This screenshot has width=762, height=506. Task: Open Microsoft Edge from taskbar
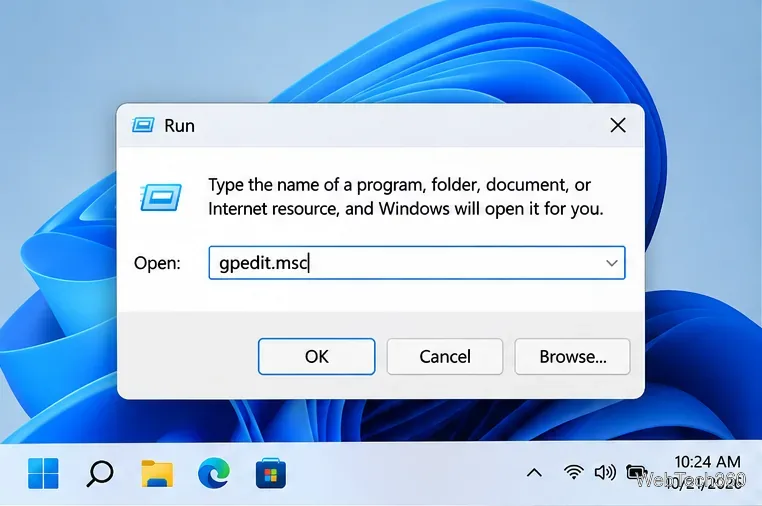[x=214, y=473]
